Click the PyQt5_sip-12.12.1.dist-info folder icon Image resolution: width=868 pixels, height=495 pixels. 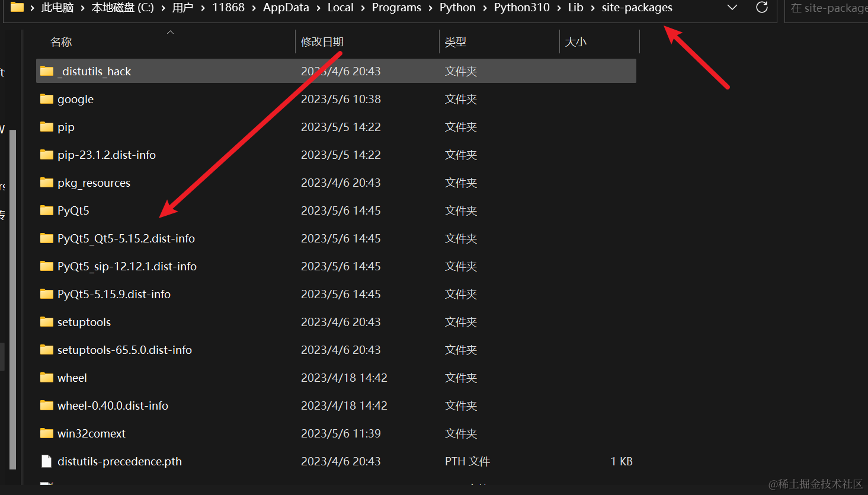(47, 266)
